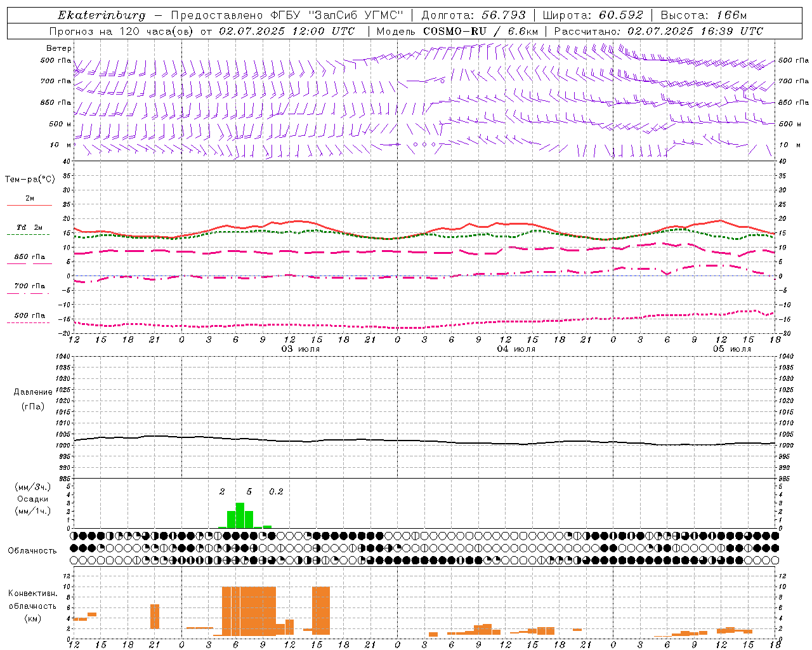Click the '03 июля' date label
Screen dimensions: 812x650
(x=301, y=349)
